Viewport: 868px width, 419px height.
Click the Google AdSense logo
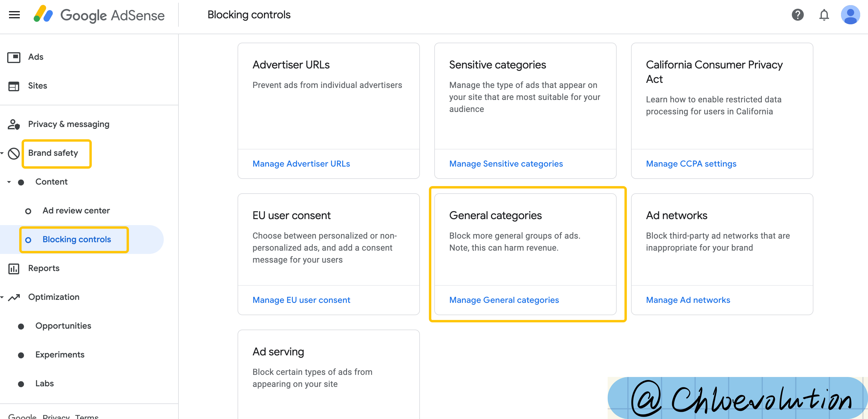pyautogui.click(x=99, y=15)
